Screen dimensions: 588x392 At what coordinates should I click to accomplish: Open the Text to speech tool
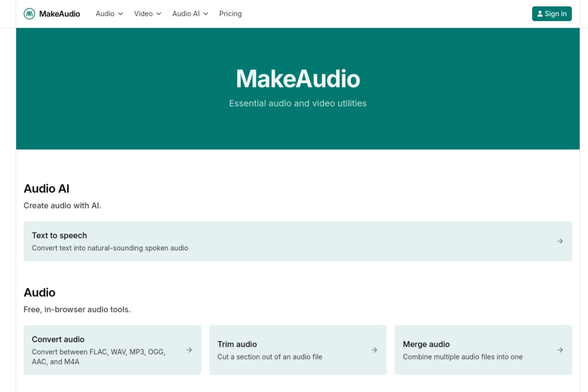click(x=298, y=241)
